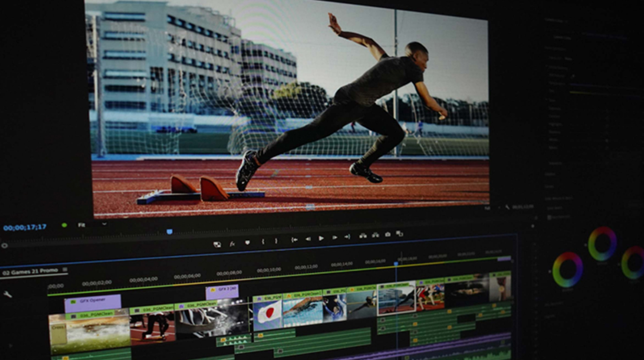
Task: Click the Mark Out button
Action: 276,242
